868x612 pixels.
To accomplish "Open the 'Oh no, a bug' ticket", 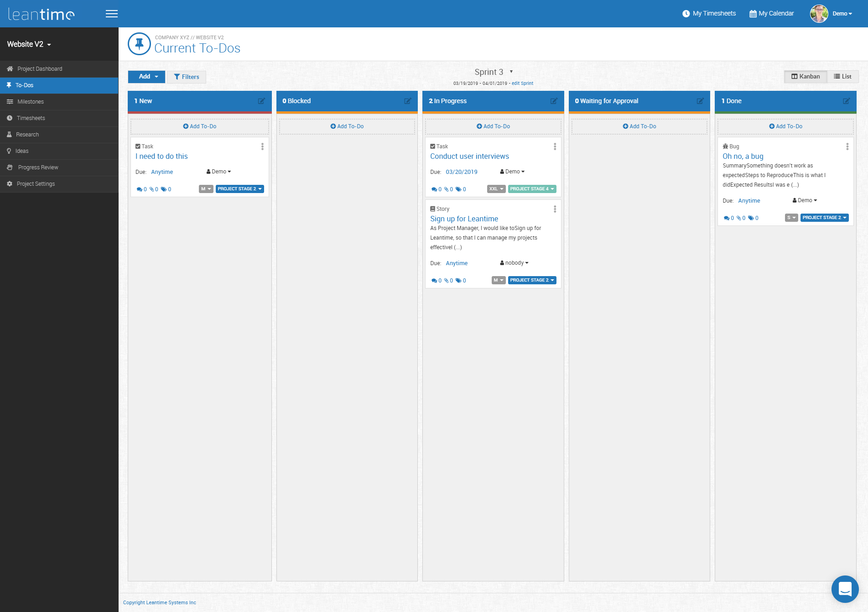I will tap(743, 156).
